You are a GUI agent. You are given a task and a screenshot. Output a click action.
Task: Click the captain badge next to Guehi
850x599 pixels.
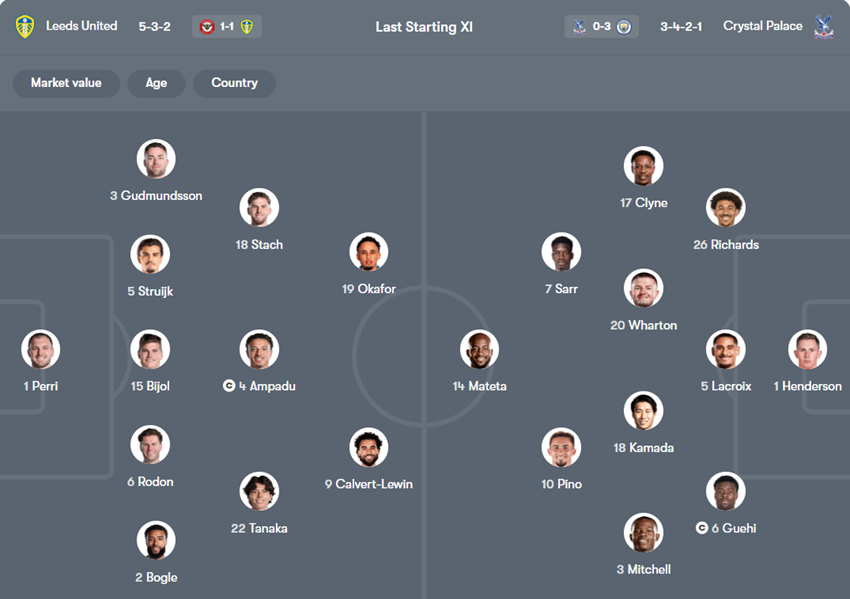coord(702,528)
